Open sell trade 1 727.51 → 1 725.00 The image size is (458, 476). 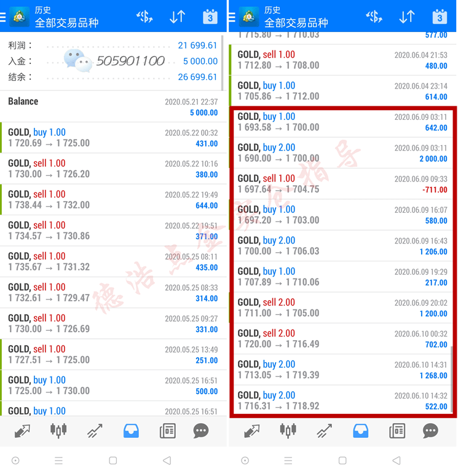(113, 354)
